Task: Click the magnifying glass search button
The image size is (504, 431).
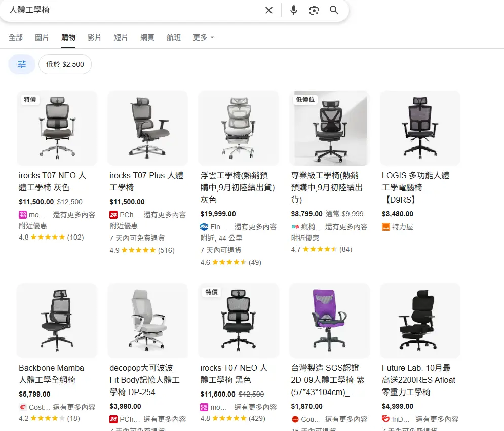Action: point(334,10)
